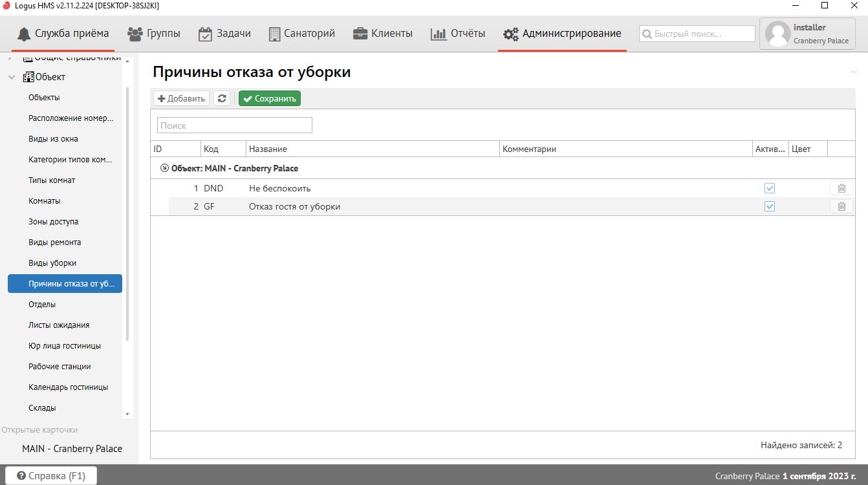
Task: Open Категории типов ком… item
Action: [x=71, y=160]
